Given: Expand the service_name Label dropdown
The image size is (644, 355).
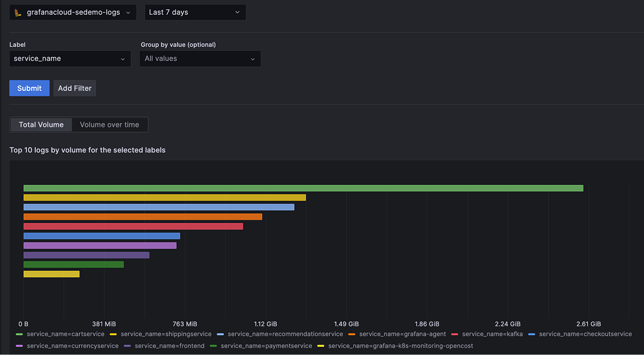Looking at the screenshot, I should 70,59.
